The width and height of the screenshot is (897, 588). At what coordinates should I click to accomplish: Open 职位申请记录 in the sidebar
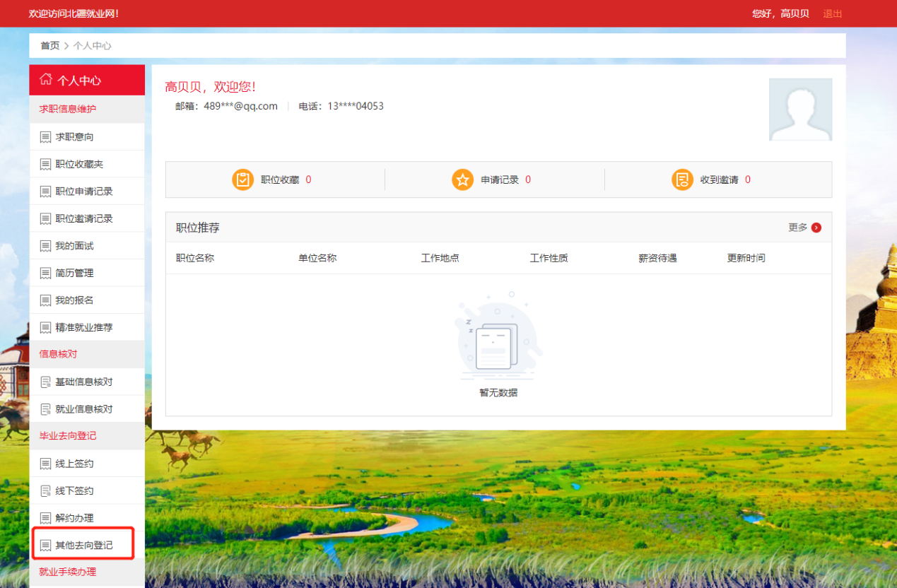pyautogui.click(x=83, y=191)
